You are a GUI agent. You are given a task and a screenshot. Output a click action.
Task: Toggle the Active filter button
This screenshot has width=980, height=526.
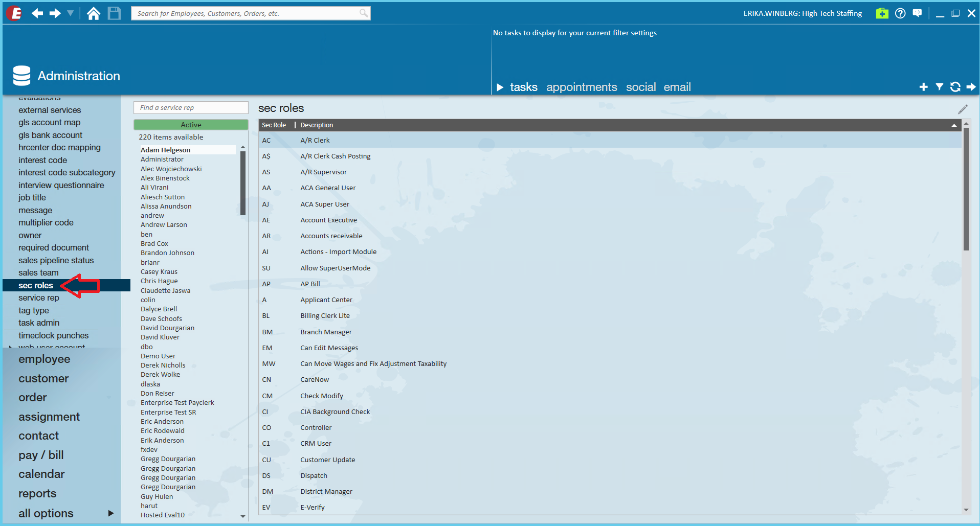(x=191, y=125)
